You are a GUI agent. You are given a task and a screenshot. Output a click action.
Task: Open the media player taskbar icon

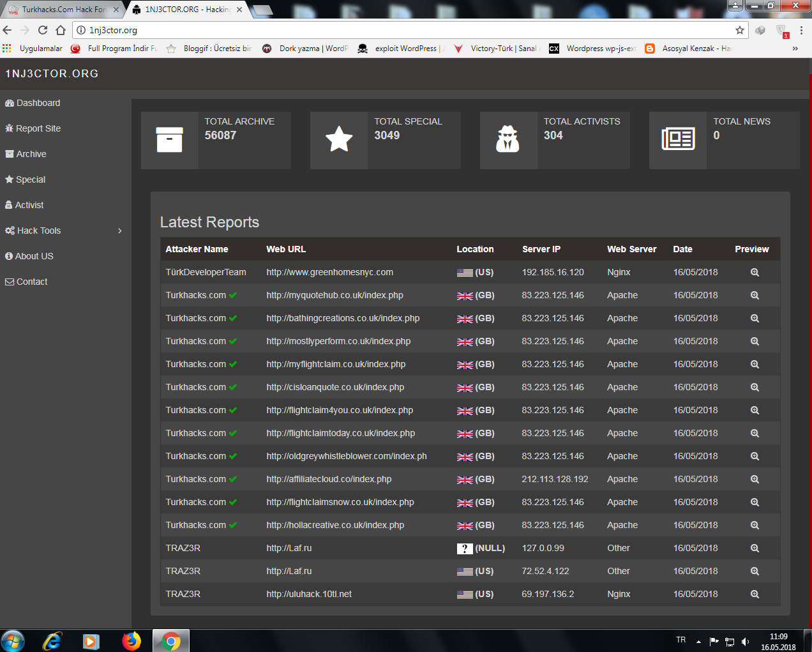pos(91,641)
